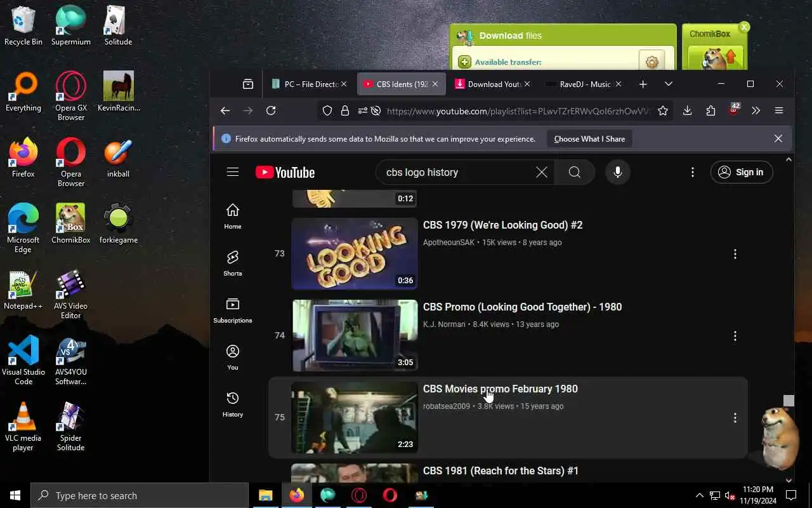
Task: Open Shorts in YouTube sidebar
Action: pos(233,263)
